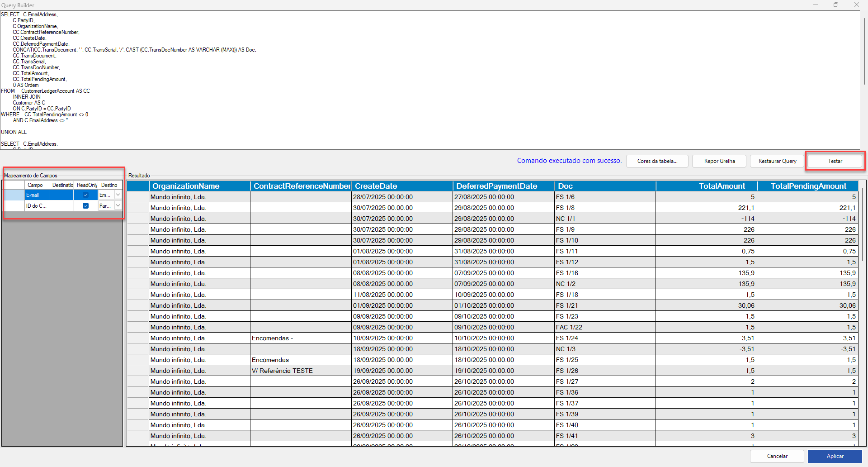
Task: Select the Doc cell FS 1/6
Action: click(x=605, y=197)
